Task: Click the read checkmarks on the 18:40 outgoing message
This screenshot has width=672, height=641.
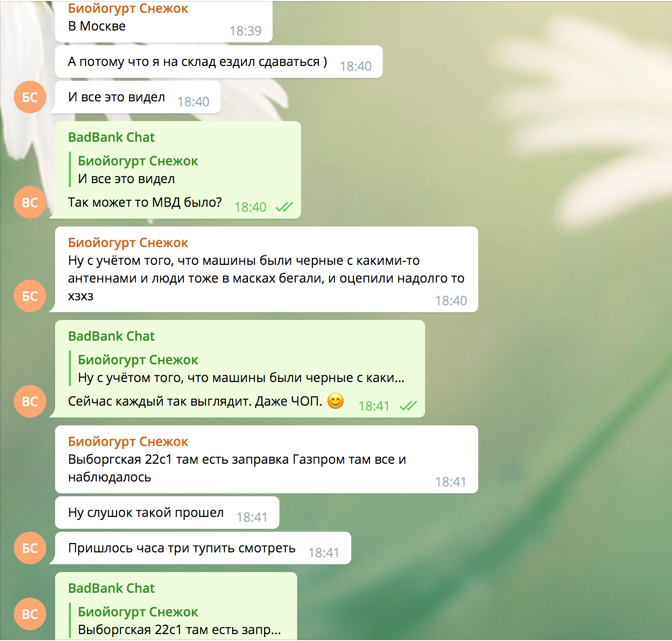Action: [284, 207]
